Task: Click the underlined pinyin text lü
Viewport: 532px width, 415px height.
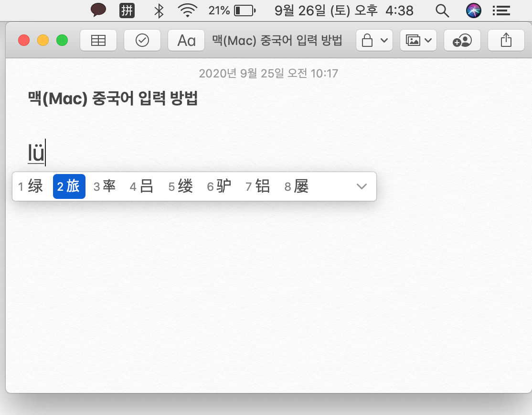Action: (36, 153)
